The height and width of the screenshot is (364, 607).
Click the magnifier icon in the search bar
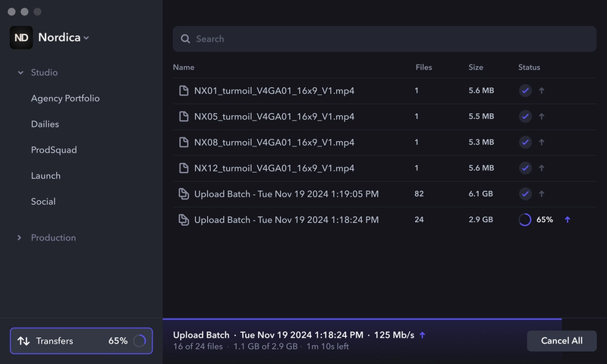pos(185,39)
